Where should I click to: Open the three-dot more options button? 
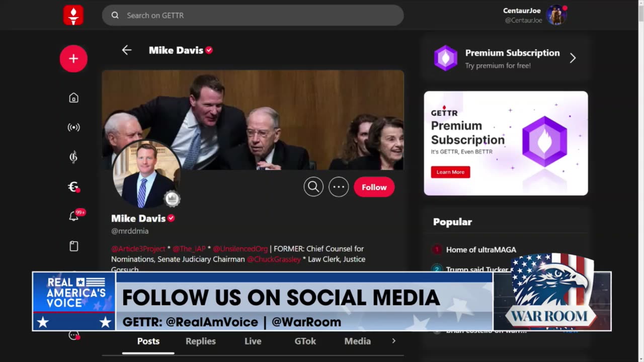(339, 187)
